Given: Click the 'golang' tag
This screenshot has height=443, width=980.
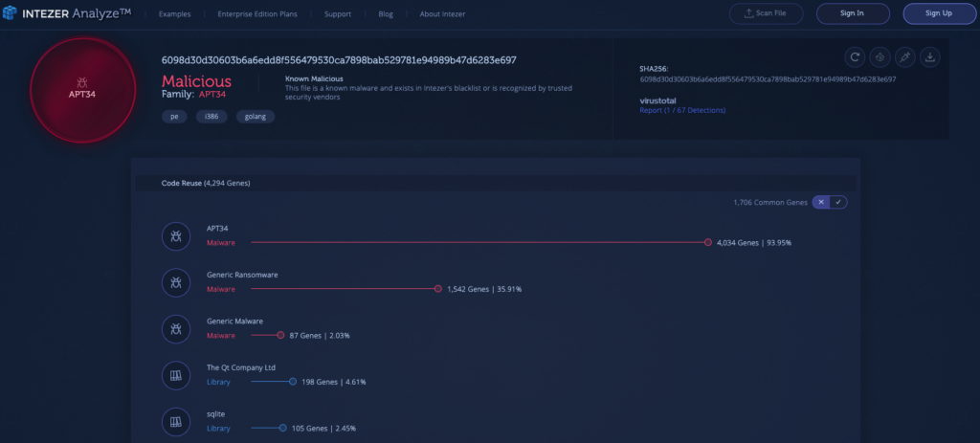Looking at the screenshot, I should point(255,116).
